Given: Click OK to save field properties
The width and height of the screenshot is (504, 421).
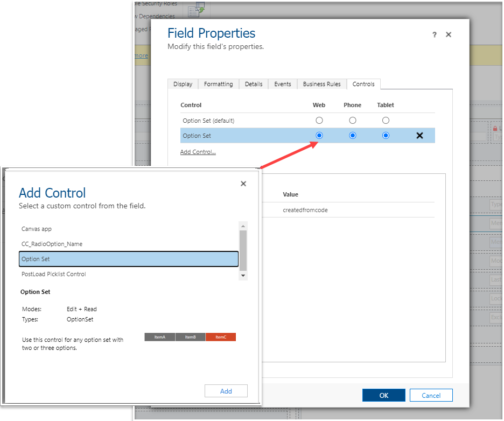Looking at the screenshot, I should coord(383,395).
